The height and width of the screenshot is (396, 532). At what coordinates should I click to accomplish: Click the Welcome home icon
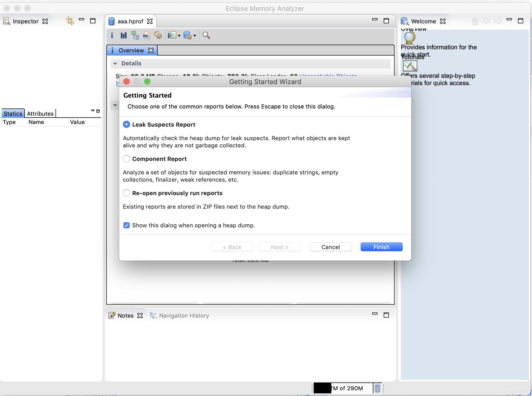click(x=475, y=21)
